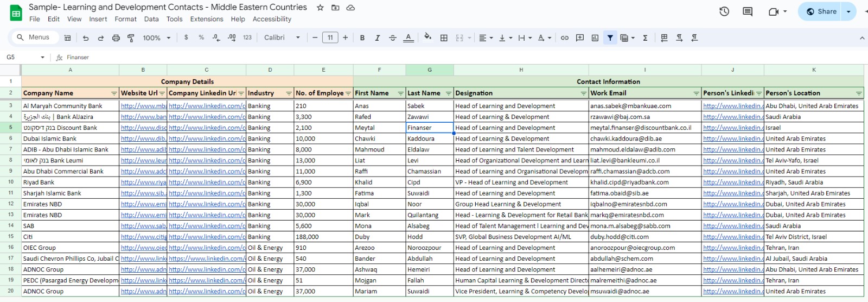
Task: Insert a comment from toolbar
Action: coord(580,37)
